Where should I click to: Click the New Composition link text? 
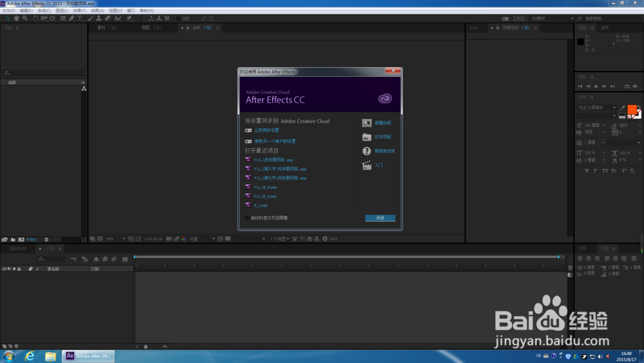383,123
